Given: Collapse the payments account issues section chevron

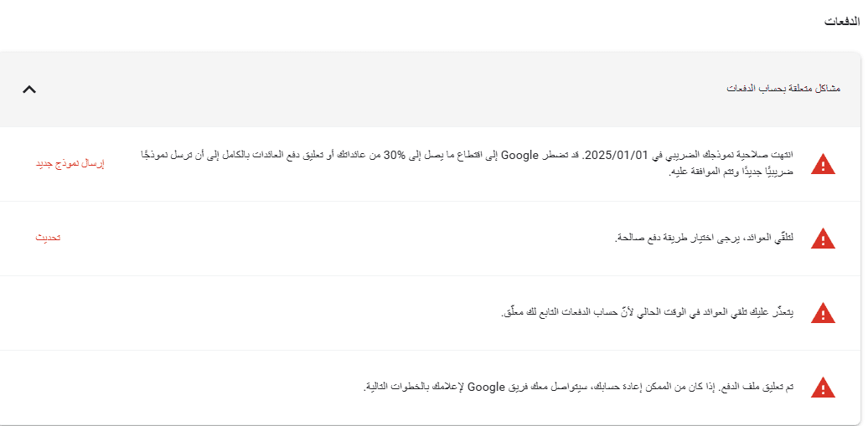Looking at the screenshot, I should pyautogui.click(x=29, y=89).
